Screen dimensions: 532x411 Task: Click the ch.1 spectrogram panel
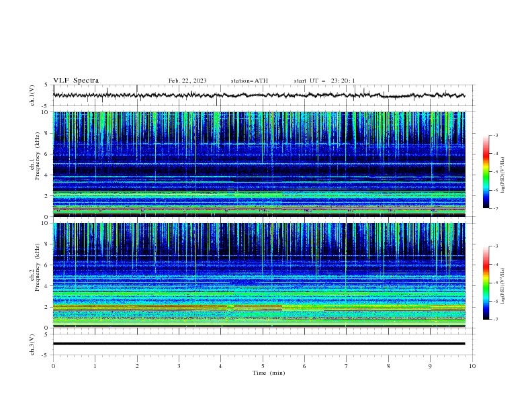click(x=259, y=164)
